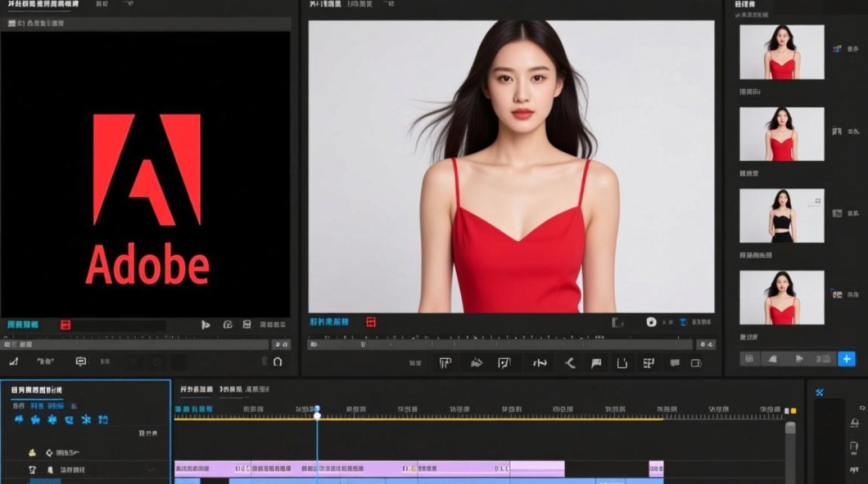Click the open bracket icon in the program monitor toolbar

(622, 363)
